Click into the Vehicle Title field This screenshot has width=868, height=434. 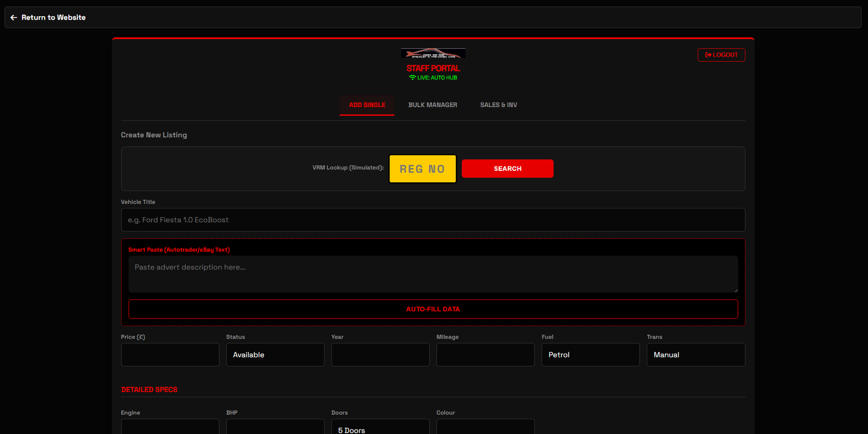tap(432, 220)
